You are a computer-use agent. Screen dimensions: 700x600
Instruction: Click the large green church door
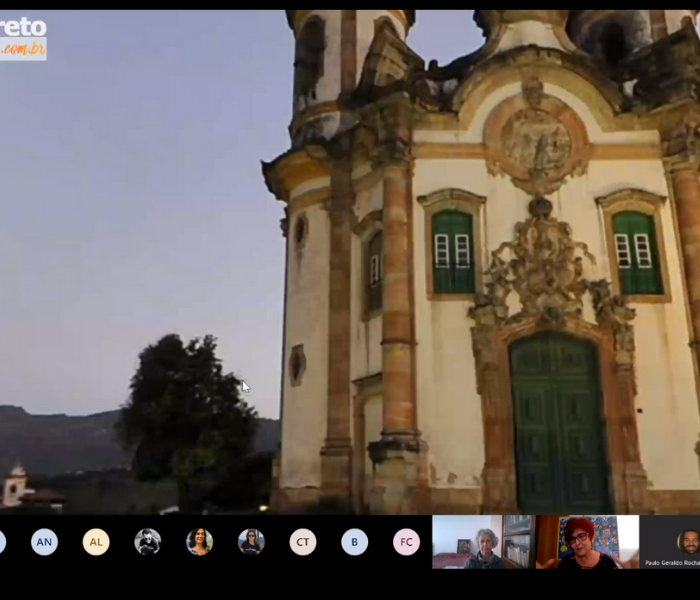[559, 424]
